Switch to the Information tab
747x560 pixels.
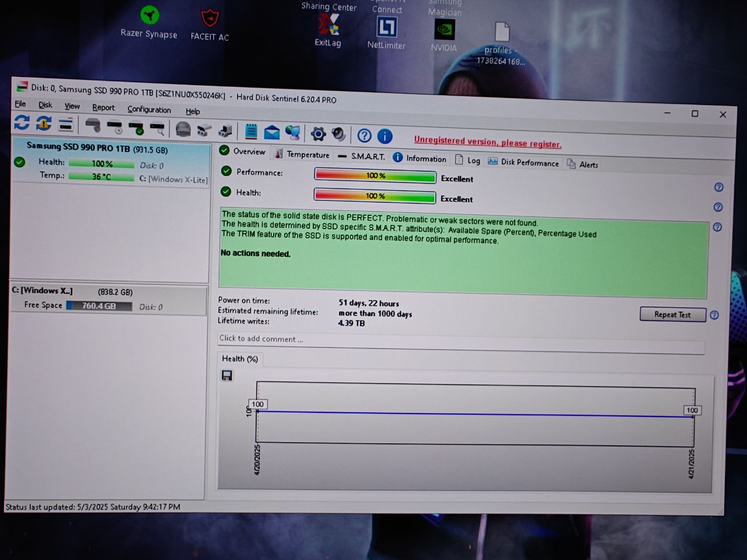420,158
